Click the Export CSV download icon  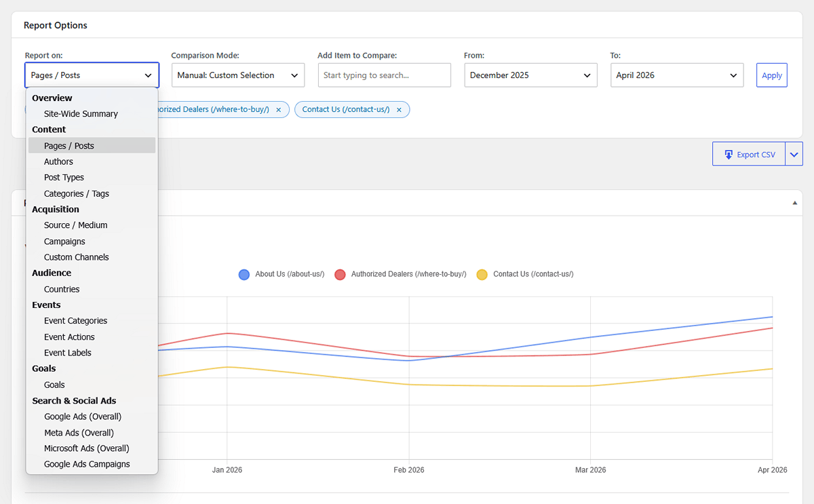pyautogui.click(x=729, y=155)
